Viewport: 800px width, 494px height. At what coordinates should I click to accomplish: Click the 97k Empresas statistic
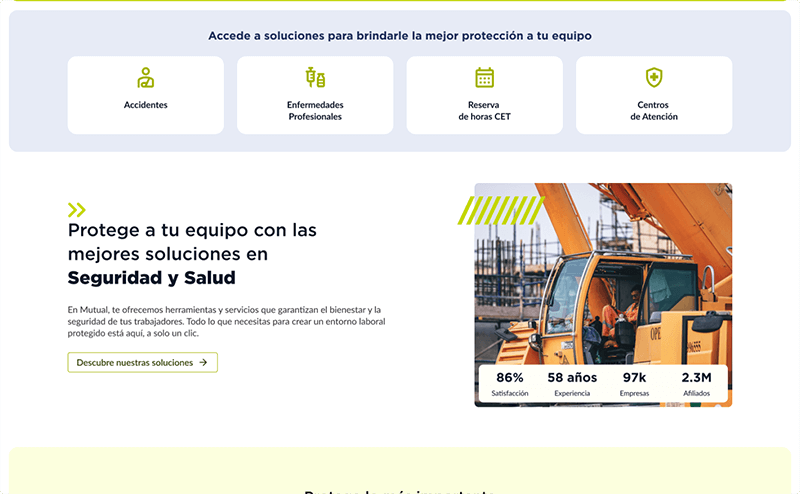click(634, 384)
